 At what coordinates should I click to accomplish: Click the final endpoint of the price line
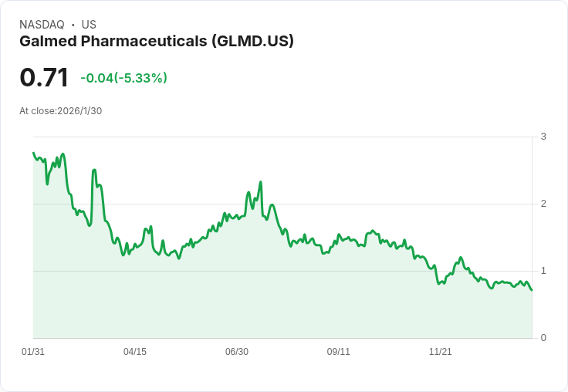(x=532, y=289)
